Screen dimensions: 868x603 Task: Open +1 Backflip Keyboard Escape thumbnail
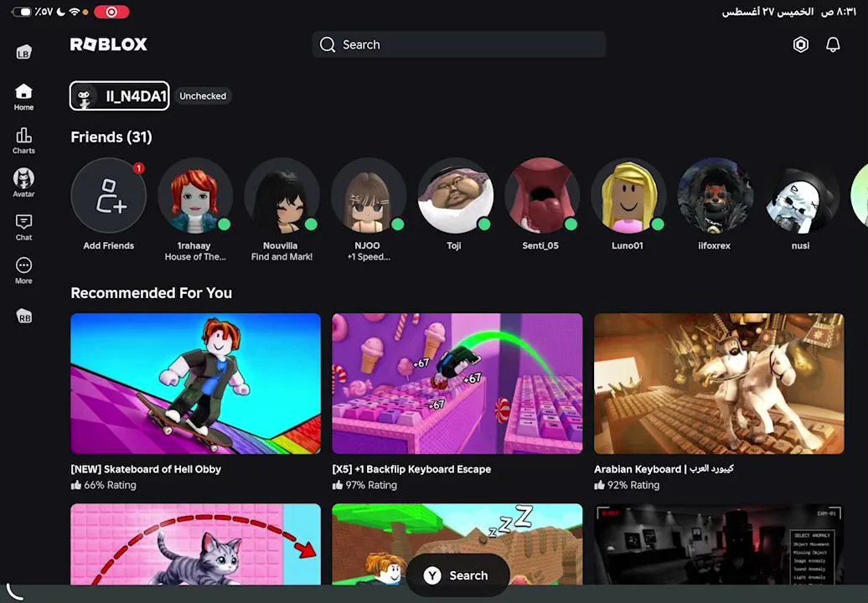point(457,384)
